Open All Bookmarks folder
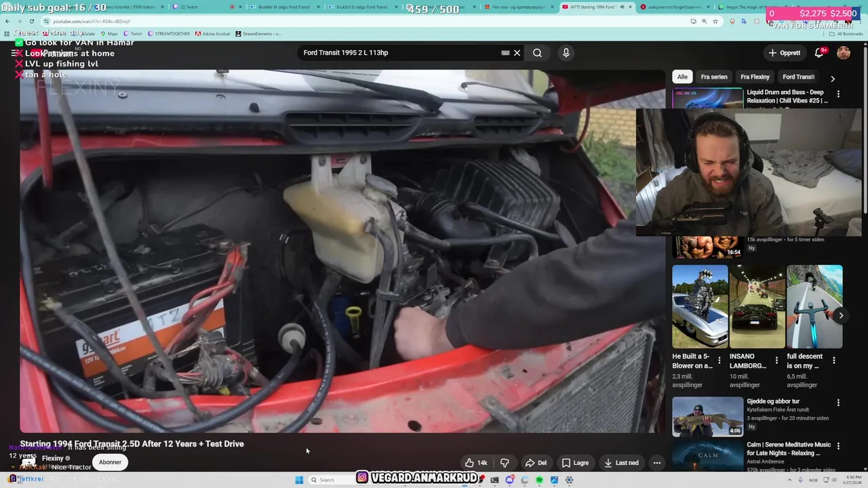This screenshot has height=488, width=868. pyautogui.click(x=846, y=33)
